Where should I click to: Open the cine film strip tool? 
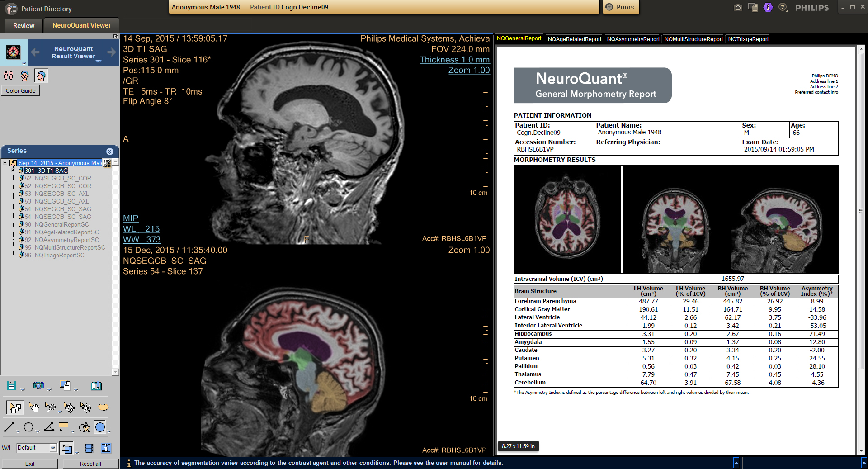(x=89, y=448)
